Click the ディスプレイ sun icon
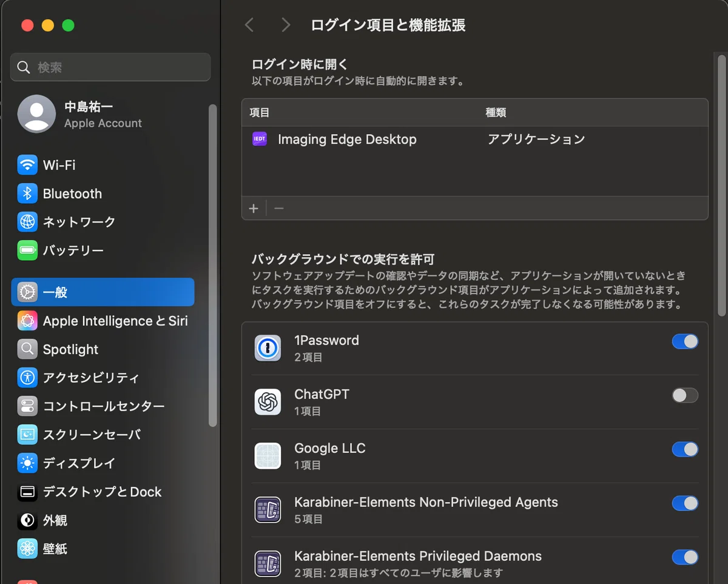 (x=27, y=463)
